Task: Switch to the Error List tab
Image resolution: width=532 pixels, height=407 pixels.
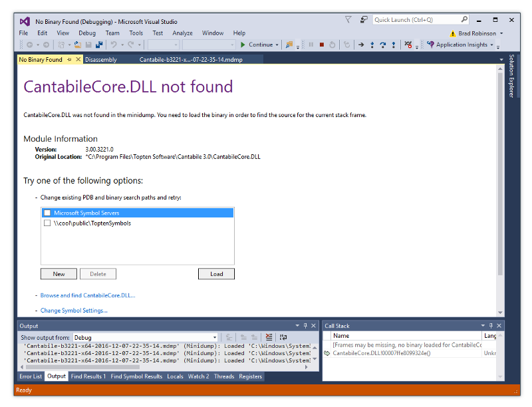Action: tap(31, 376)
